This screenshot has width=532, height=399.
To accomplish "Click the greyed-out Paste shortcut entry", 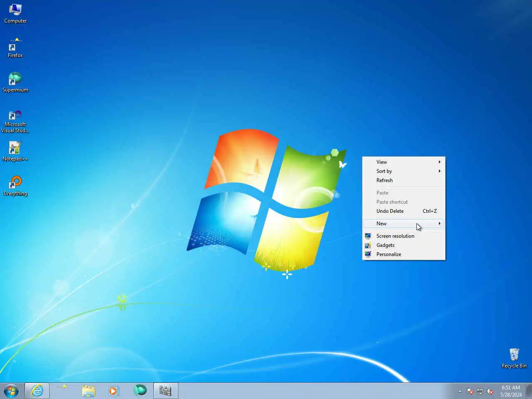I will coord(404,202).
